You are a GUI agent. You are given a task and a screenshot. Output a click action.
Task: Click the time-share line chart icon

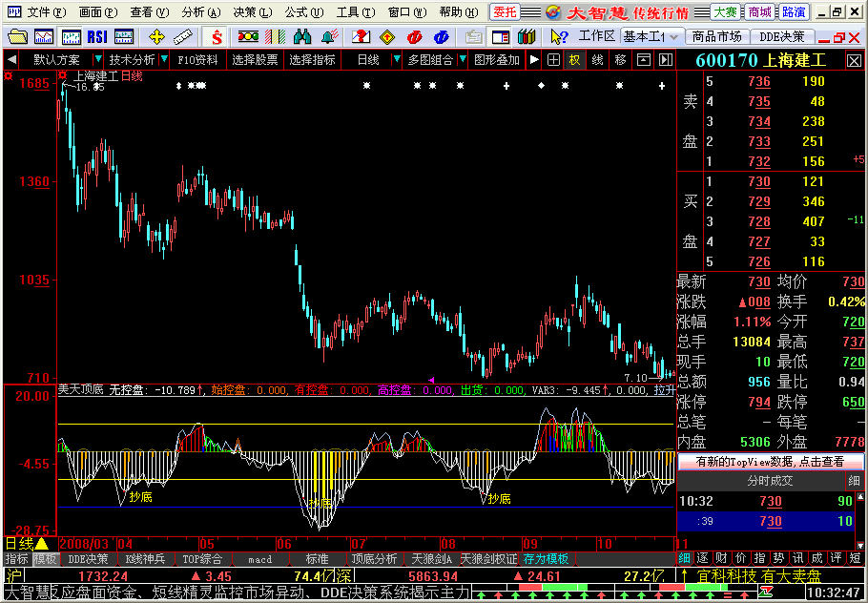tap(44, 37)
